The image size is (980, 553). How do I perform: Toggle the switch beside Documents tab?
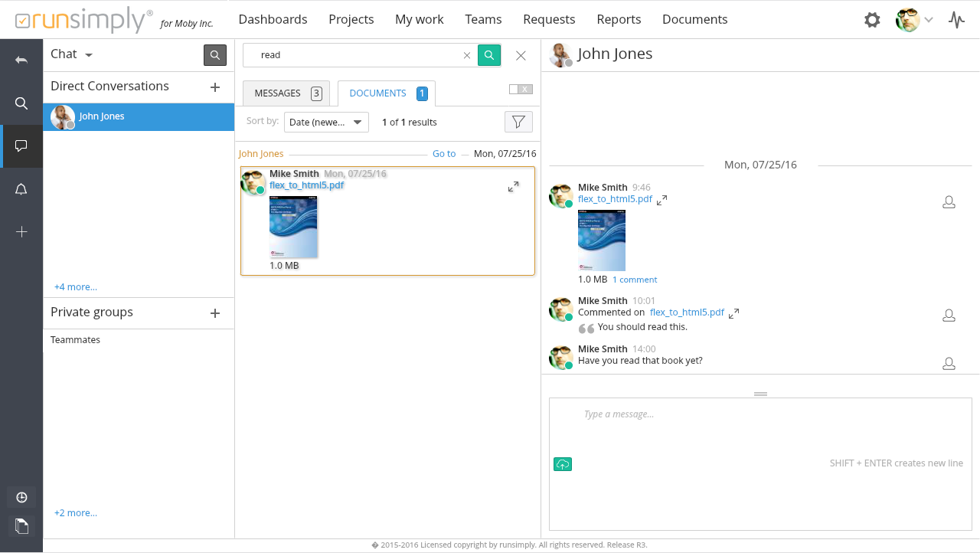(x=521, y=90)
